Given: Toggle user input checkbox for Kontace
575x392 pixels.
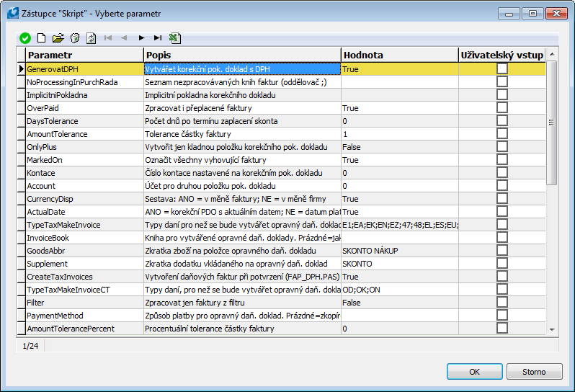Looking at the screenshot, I should (x=502, y=172).
